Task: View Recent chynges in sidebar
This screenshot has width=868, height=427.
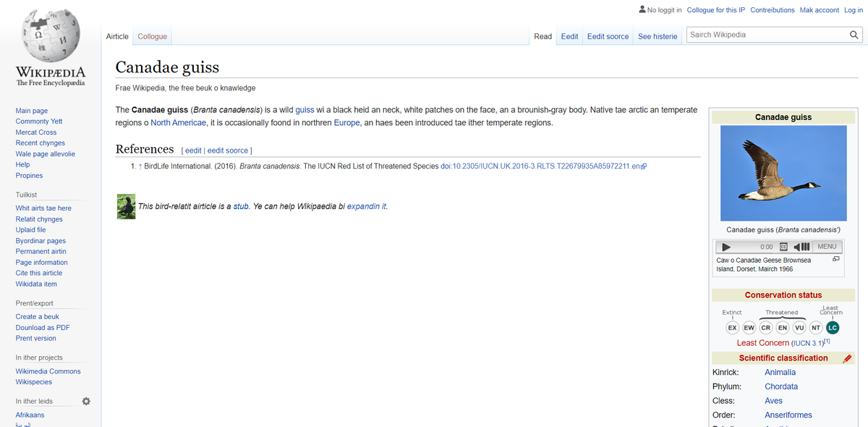Action: (x=41, y=143)
